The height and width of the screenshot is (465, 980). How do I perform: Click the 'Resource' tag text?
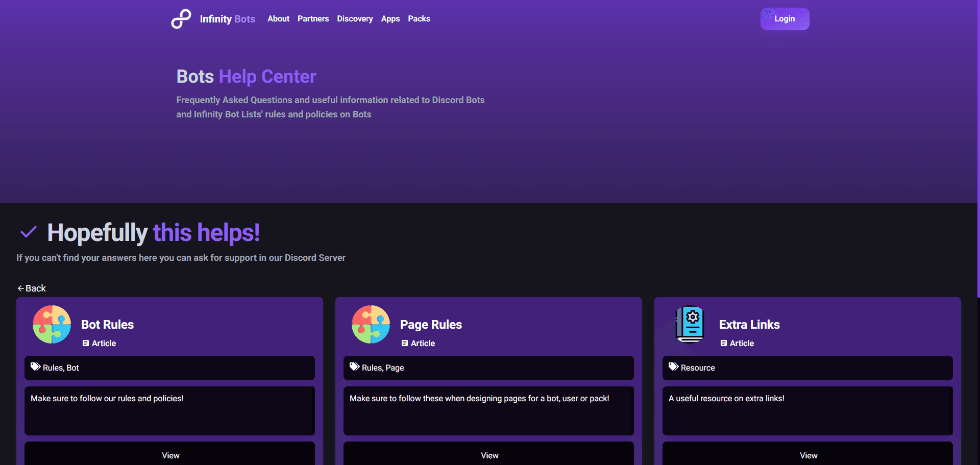(698, 368)
